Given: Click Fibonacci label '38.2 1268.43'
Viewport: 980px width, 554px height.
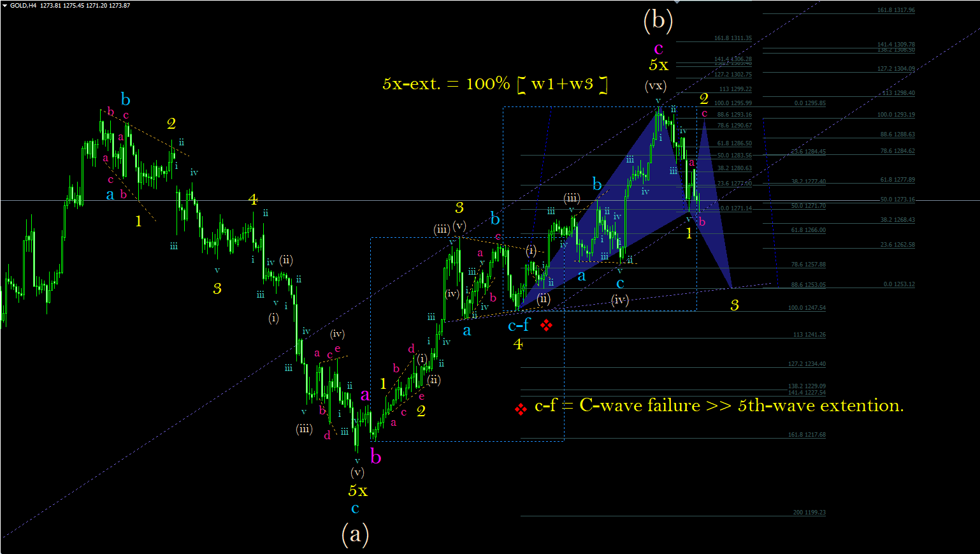Looking at the screenshot, I should pyautogui.click(x=897, y=220).
